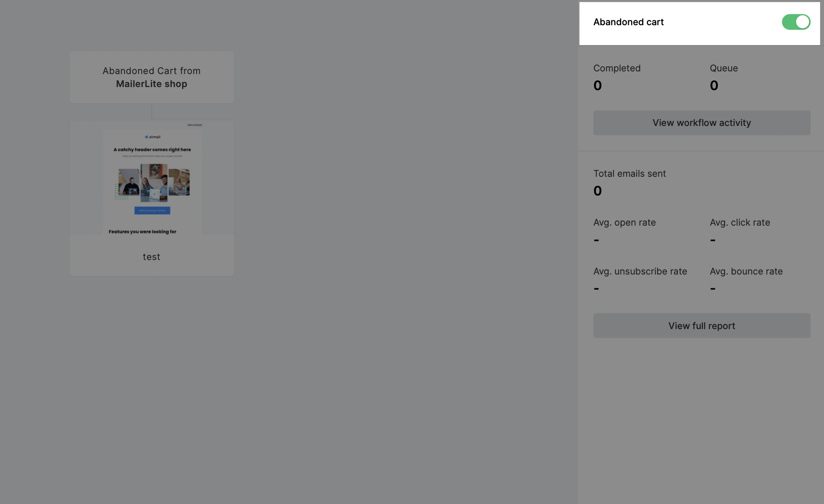
Task: Click the airmail logo in email preview
Action: coord(152,137)
